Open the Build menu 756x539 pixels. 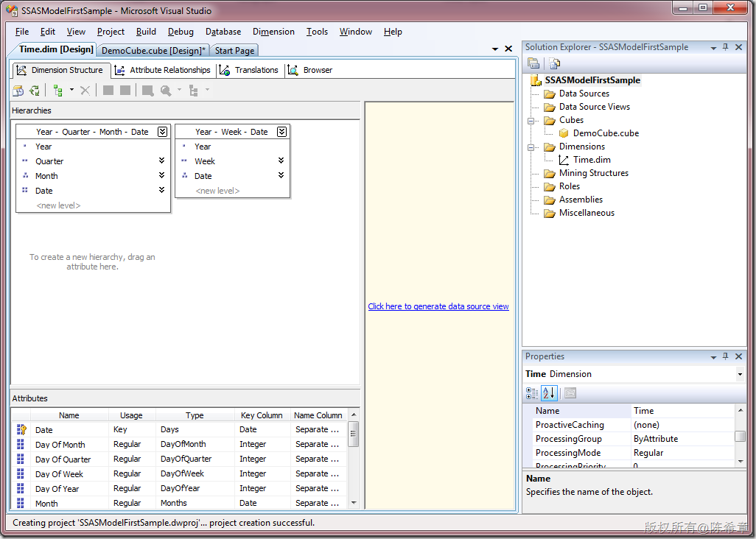146,32
